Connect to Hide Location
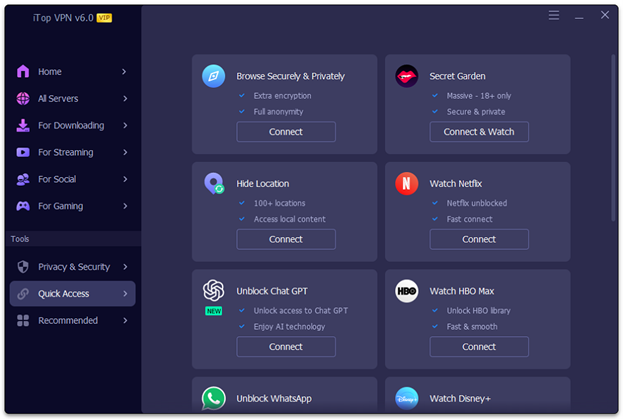623x419 pixels. [286, 239]
